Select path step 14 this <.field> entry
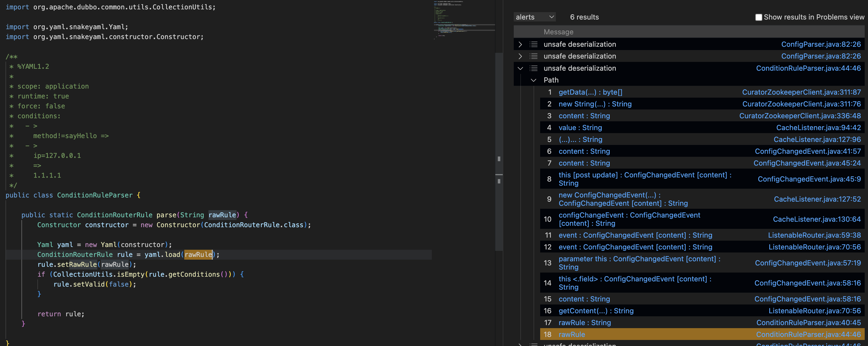Screen dimensions: 868x346 tap(635, 283)
